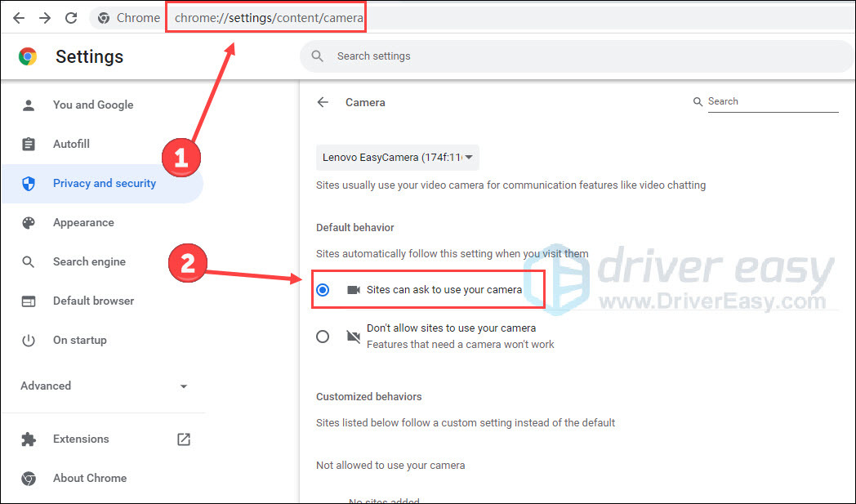856x504 pixels.
Task: Choose 'Don't allow sites to use your camera'
Action: pyautogui.click(x=323, y=336)
